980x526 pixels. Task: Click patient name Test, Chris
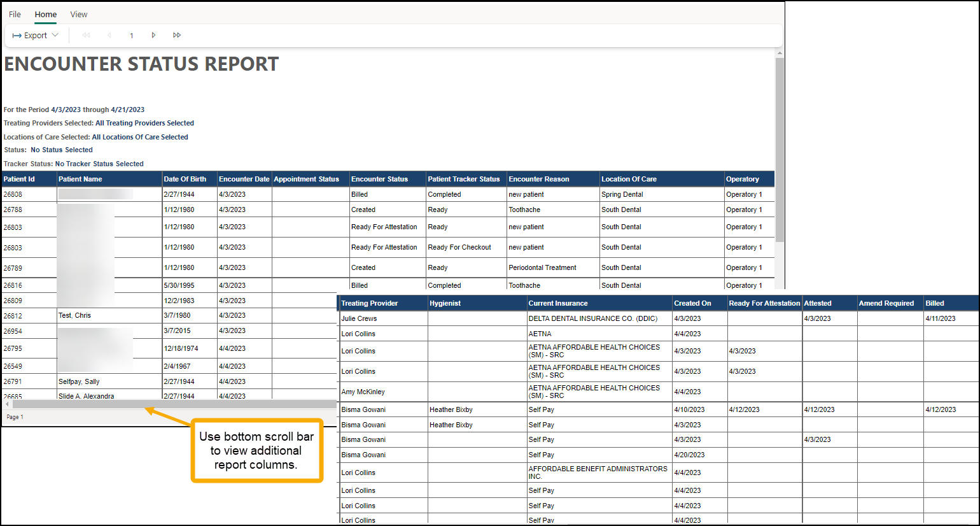74,315
